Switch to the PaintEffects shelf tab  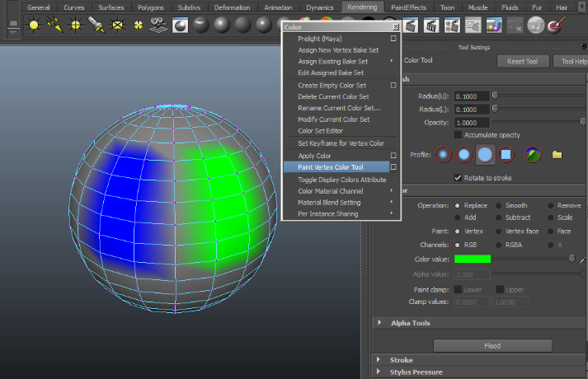click(409, 7)
